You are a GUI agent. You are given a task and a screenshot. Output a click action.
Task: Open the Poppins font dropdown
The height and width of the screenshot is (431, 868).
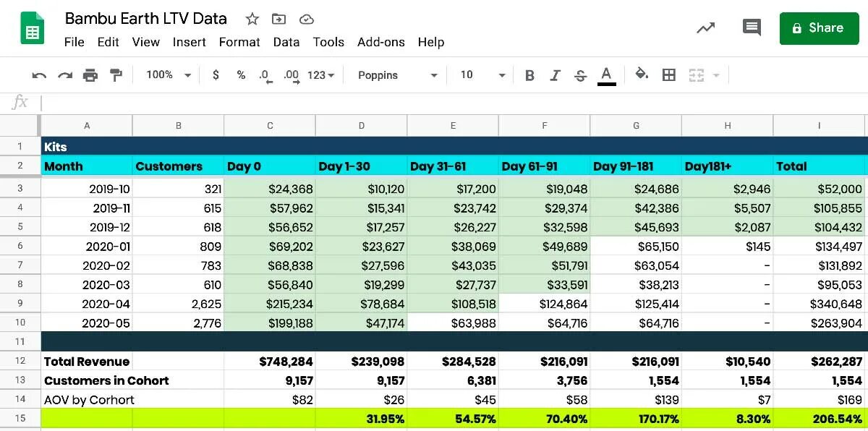[x=398, y=75]
